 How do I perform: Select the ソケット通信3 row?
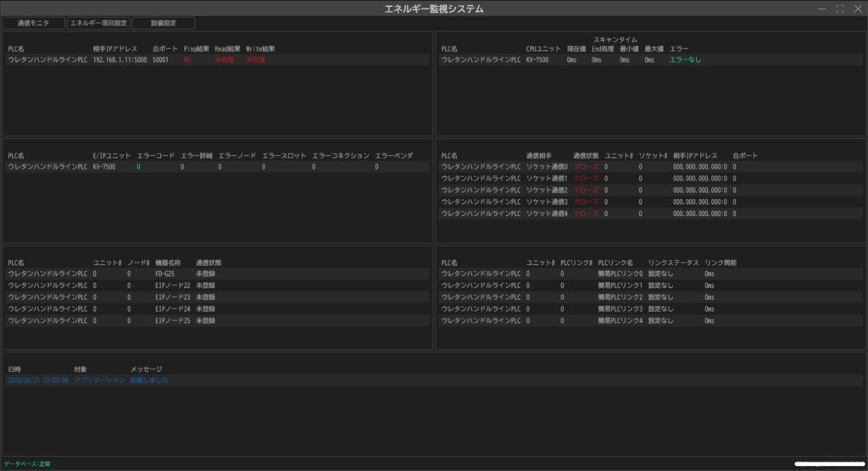650,202
